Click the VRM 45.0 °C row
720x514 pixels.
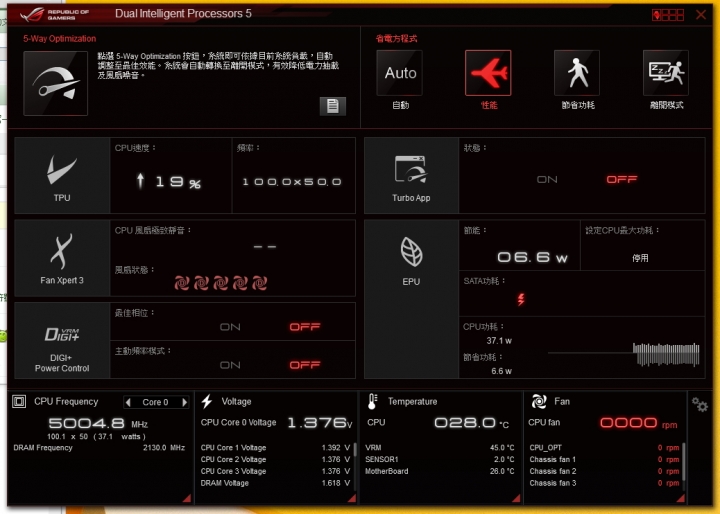click(440, 448)
